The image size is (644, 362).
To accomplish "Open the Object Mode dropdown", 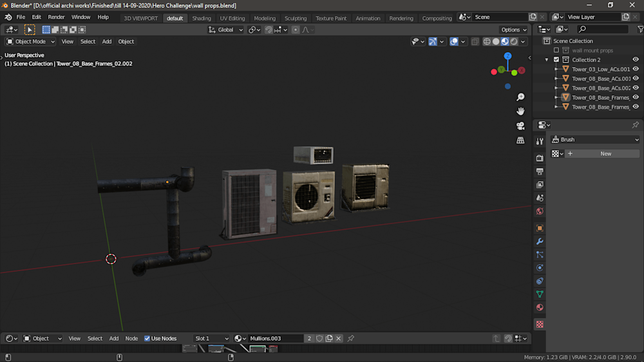I will point(30,41).
